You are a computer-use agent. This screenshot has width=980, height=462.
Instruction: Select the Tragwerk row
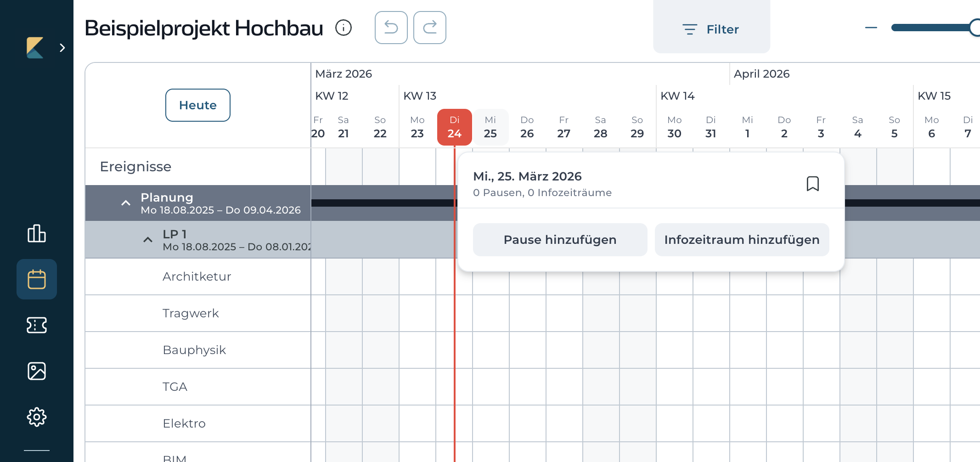click(198, 313)
